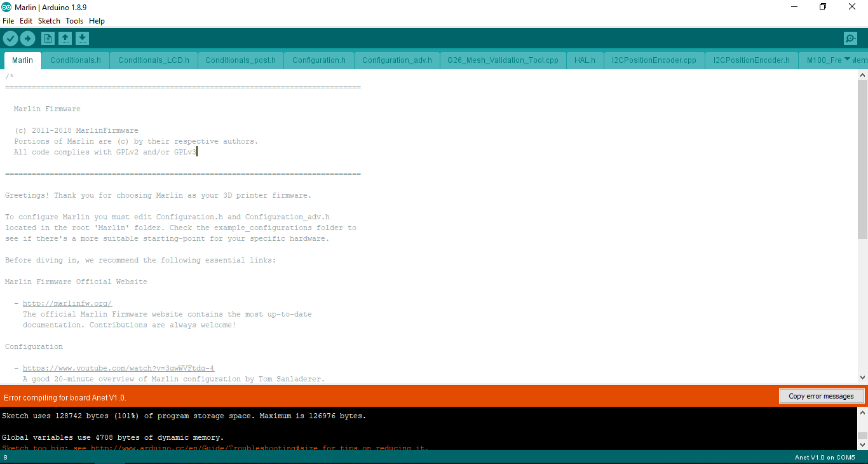Expand the tab list dropdown arrow

pyautogui.click(x=846, y=60)
